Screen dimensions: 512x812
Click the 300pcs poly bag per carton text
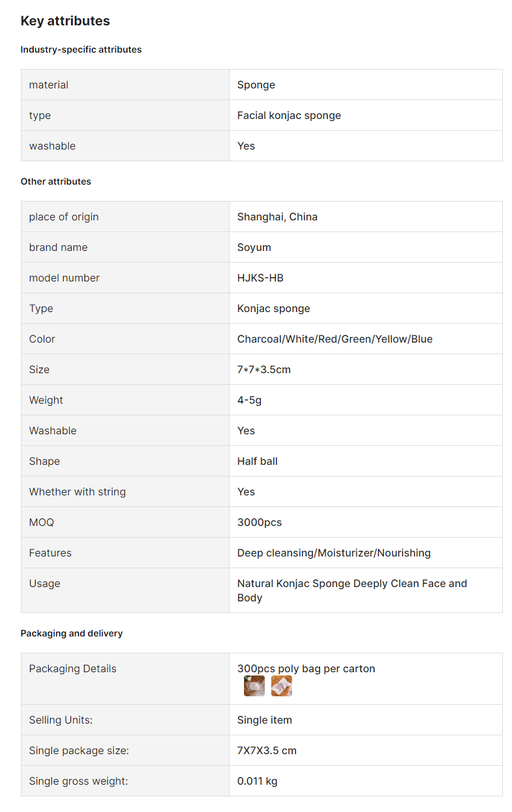pyautogui.click(x=306, y=668)
